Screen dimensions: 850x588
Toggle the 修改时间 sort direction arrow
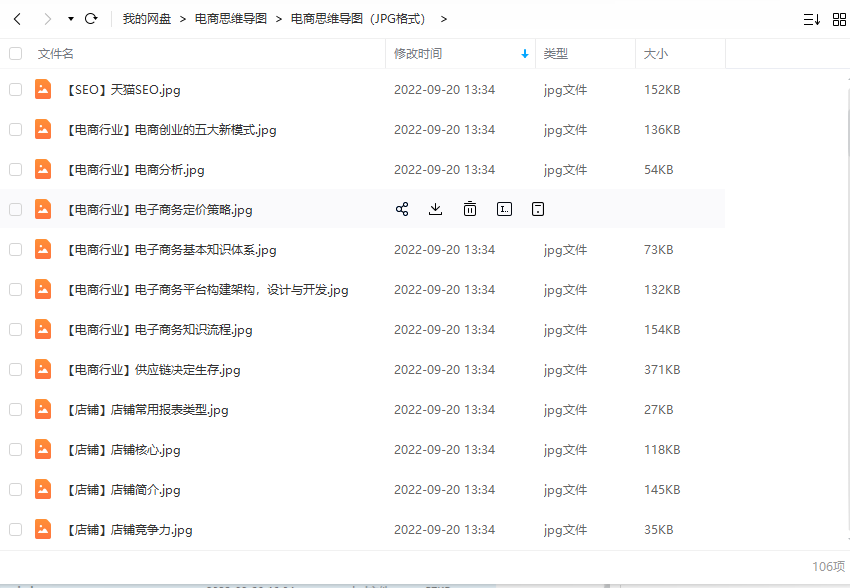coord(525,54)
